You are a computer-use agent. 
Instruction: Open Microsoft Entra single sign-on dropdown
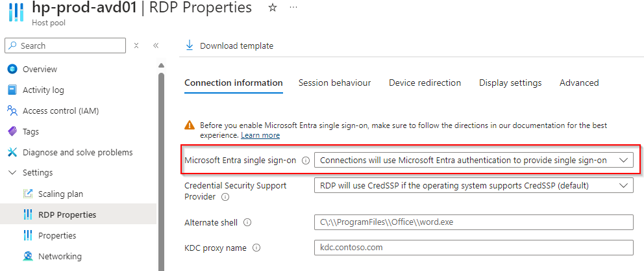(473, 161)
